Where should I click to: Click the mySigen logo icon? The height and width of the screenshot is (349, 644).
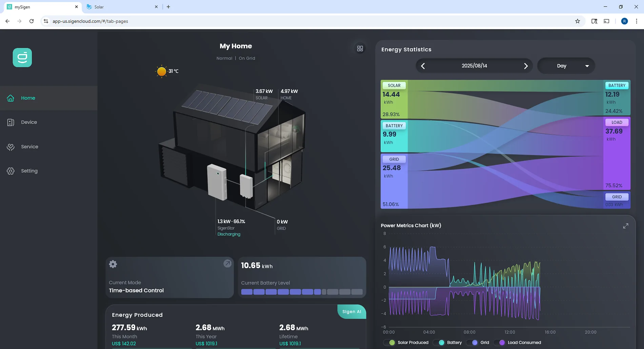pos(22,58)
